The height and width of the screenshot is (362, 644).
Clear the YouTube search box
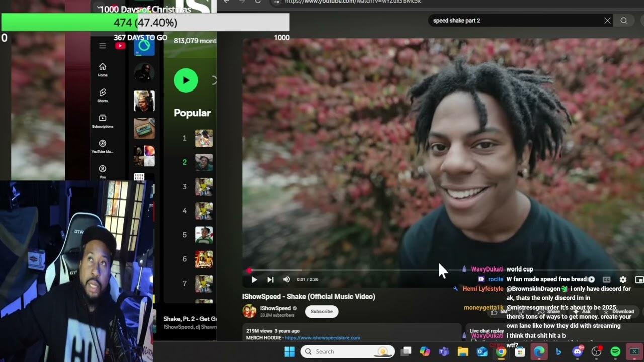point(607,21)
